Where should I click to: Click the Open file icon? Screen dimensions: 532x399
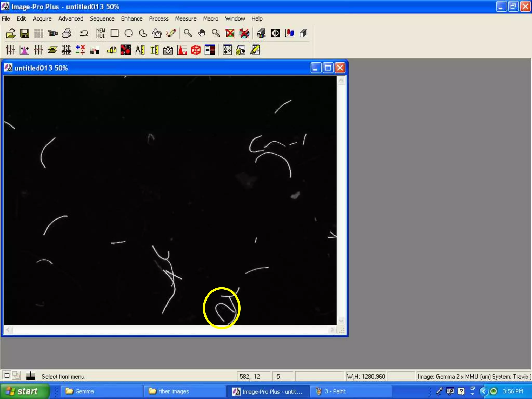coord(11,33)
